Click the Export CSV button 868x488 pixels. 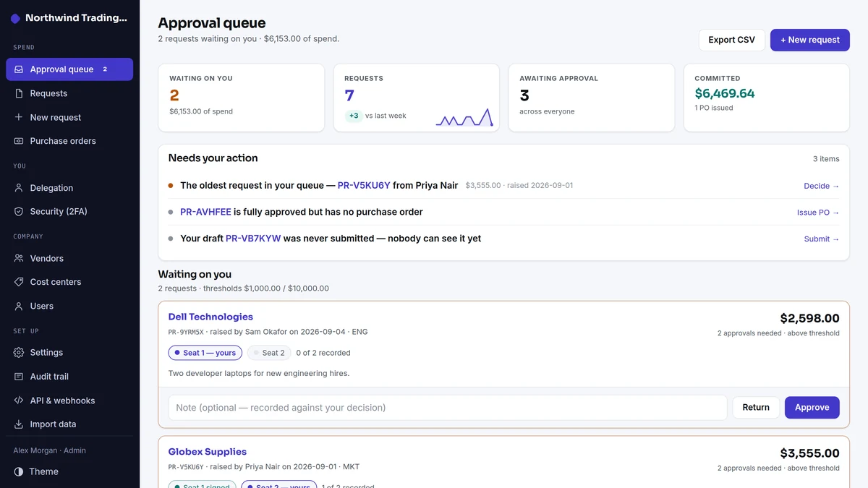(x=731, y=40)
